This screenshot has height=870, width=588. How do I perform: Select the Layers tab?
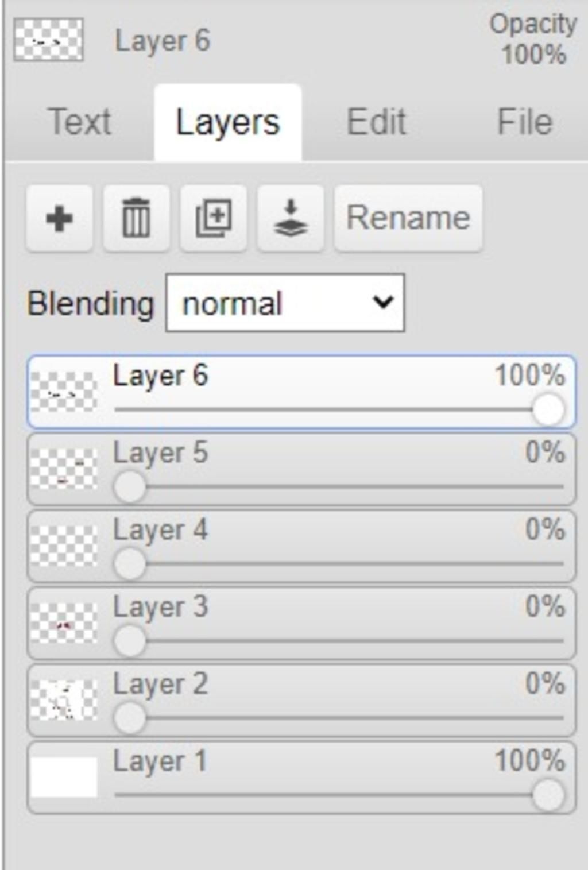[x=228, y=122]
